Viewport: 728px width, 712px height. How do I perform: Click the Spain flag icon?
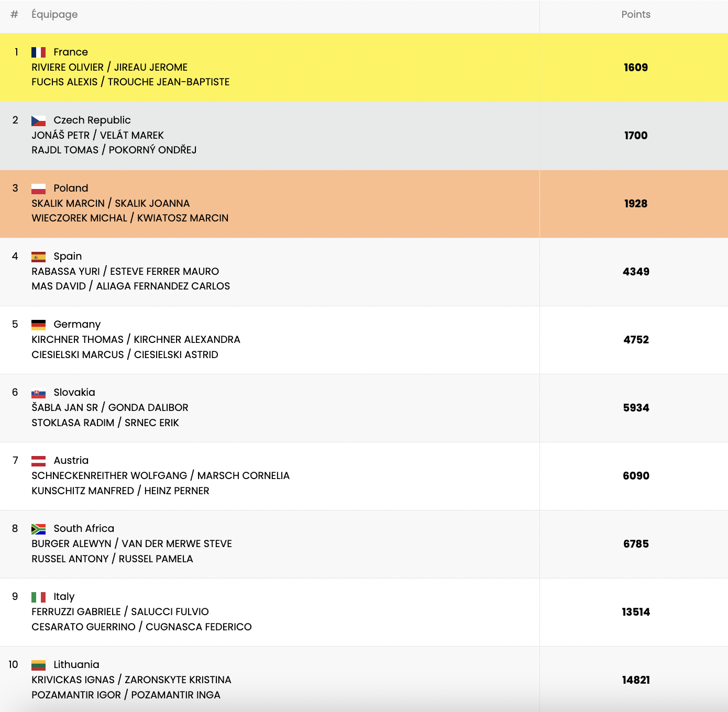coord(38,257)
